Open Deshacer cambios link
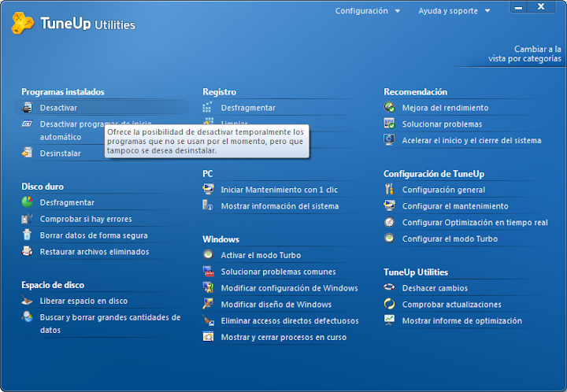Image resolution: width=567 pixels, height=392 pixels. pos(435,288)
